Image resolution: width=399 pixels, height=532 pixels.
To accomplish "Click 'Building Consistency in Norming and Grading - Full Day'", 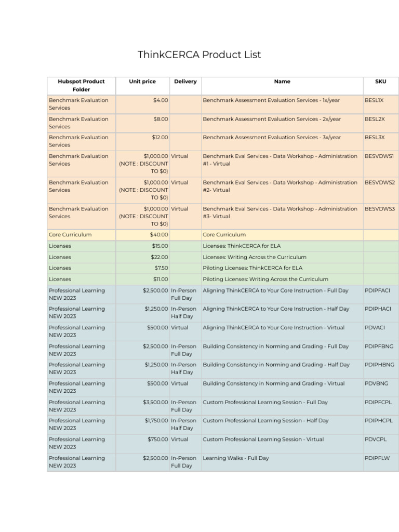I will 275,347.
